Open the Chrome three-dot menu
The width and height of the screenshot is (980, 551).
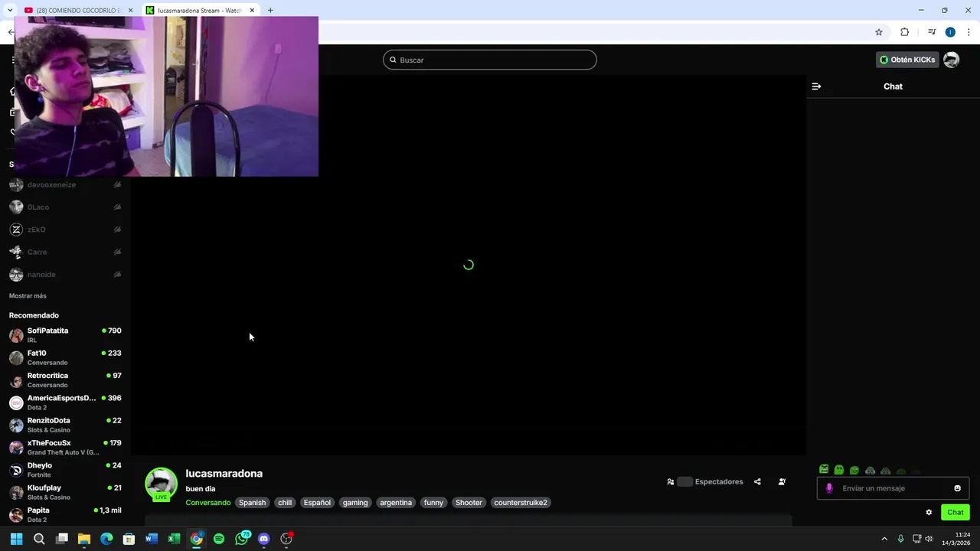[969, 32]
